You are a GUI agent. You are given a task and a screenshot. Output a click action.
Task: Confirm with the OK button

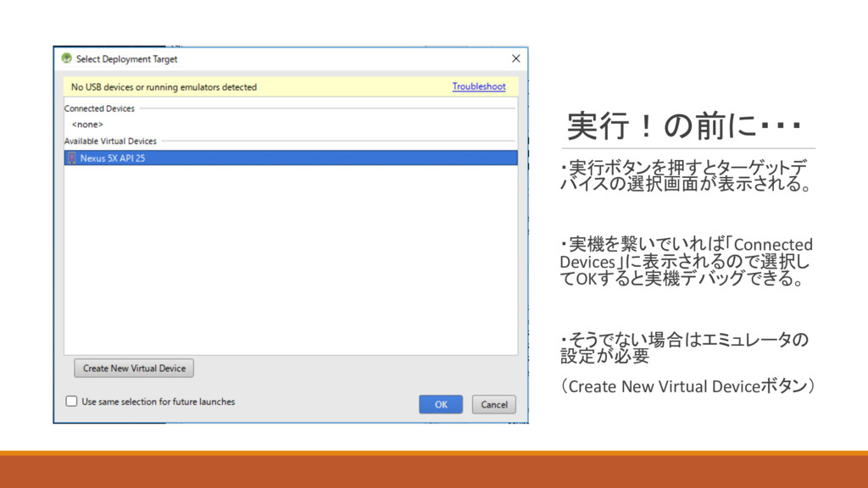[x=441, y=404]
